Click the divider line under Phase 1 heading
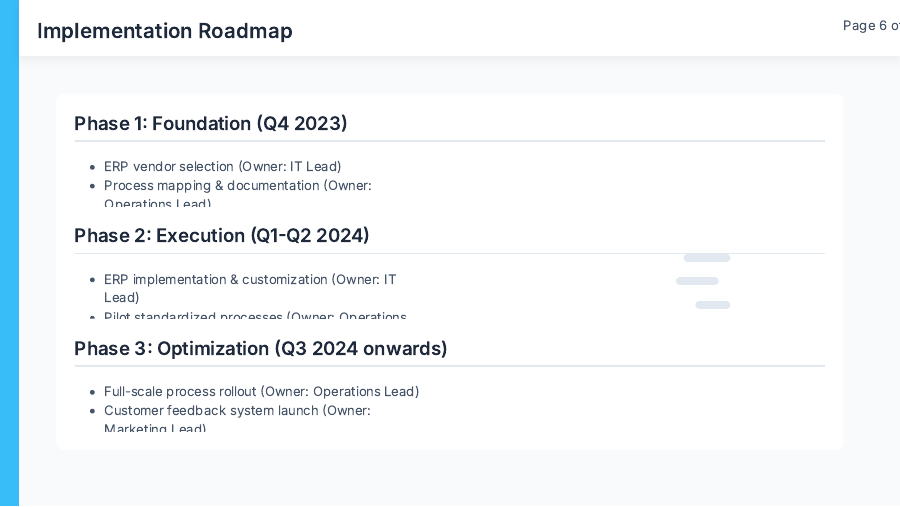900x507 pixels. click(x=449, y=141)
